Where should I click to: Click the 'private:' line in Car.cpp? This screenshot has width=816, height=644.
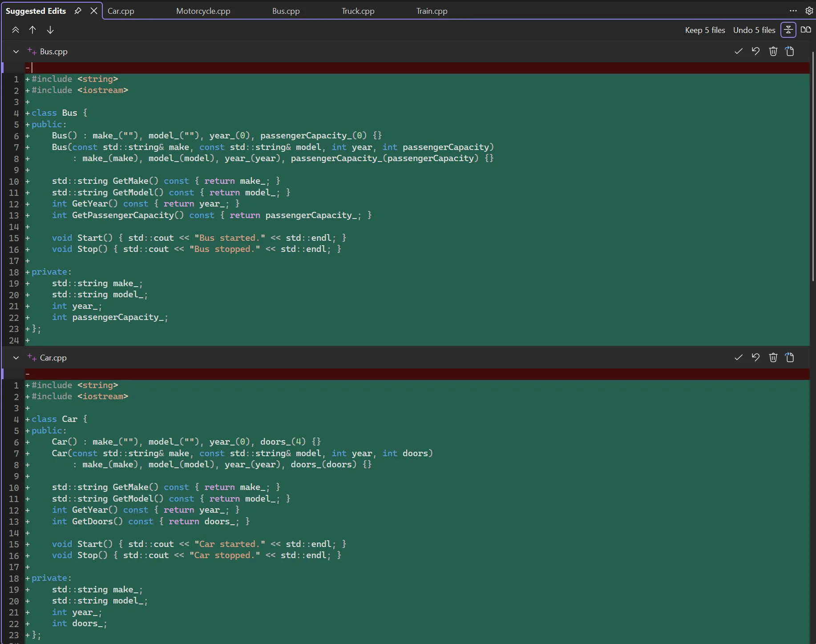click(x=52, y=578)
